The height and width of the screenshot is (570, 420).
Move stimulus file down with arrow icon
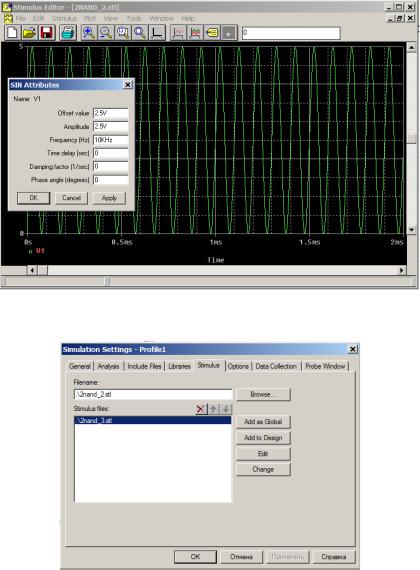(226, 409)
